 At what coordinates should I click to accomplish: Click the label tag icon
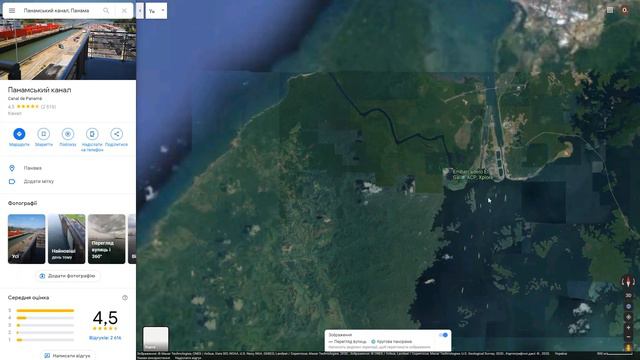pyautogui.click(x=12, y=181)
